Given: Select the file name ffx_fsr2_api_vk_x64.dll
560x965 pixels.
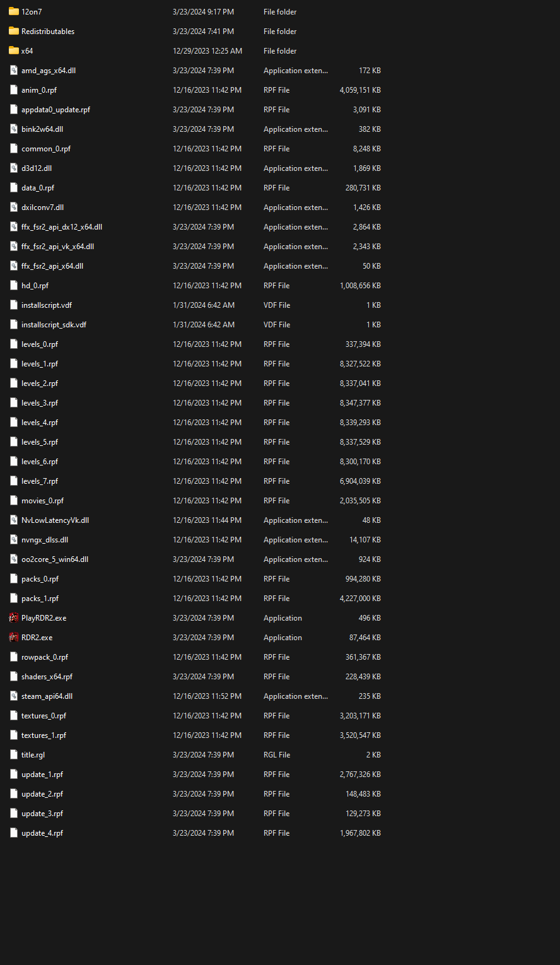Looking at the screenshot, I should click(57, 247).
